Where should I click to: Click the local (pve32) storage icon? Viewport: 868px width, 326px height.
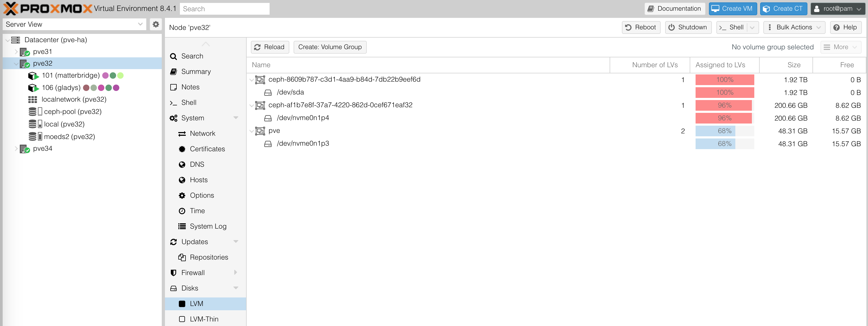point(35,124)
